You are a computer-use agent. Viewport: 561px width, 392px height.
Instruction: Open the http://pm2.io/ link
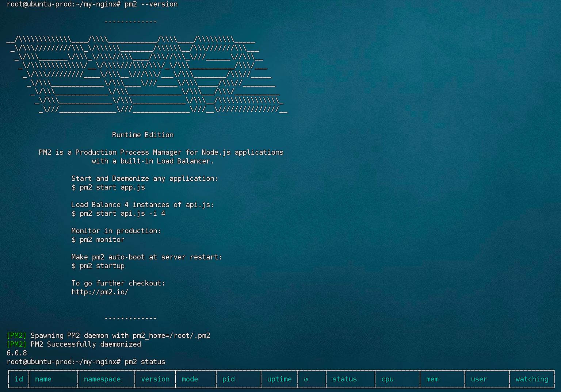(100, 292)
